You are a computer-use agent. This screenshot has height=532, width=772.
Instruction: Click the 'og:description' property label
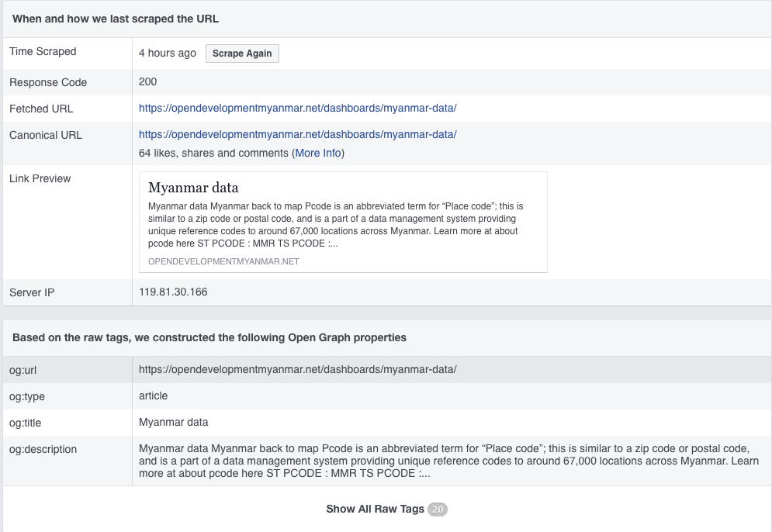[43, 449]
